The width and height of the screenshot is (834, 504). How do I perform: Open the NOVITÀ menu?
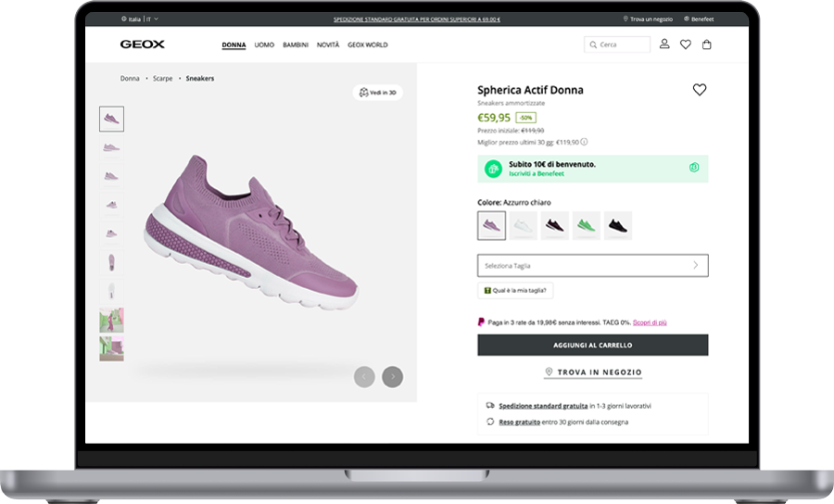(x=328, y=44)
